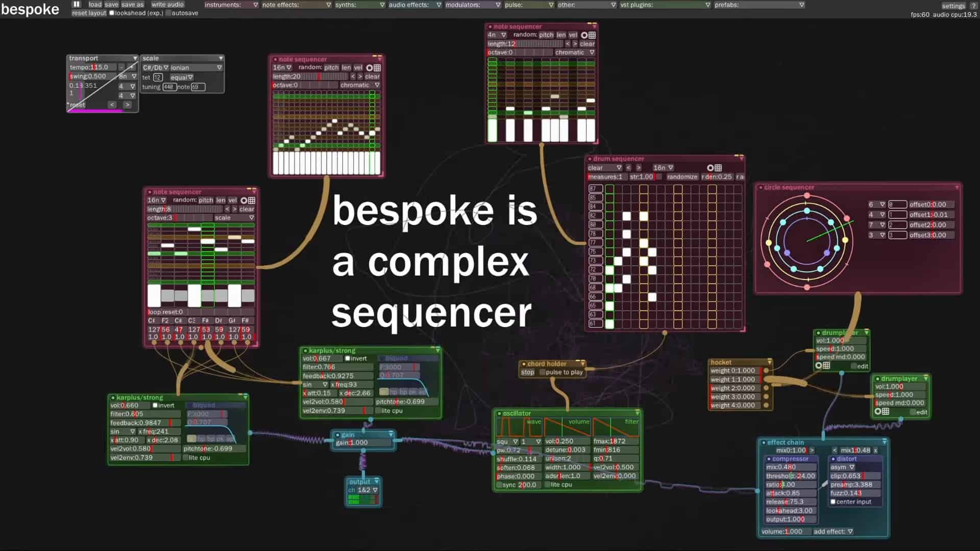Adjust the gain:1.000 slider

[363, 443]
